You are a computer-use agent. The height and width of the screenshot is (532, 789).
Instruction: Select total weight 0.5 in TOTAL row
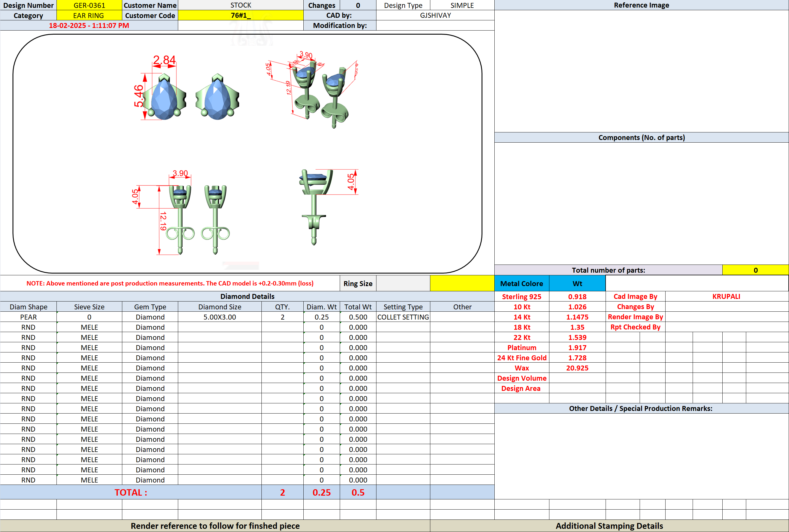click(358, 492)
